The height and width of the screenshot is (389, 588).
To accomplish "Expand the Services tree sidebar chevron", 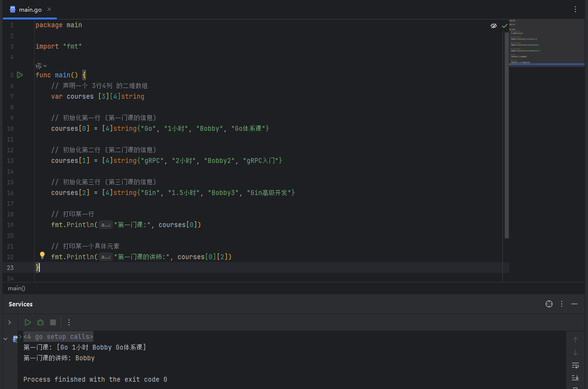I will pos(9,322).
